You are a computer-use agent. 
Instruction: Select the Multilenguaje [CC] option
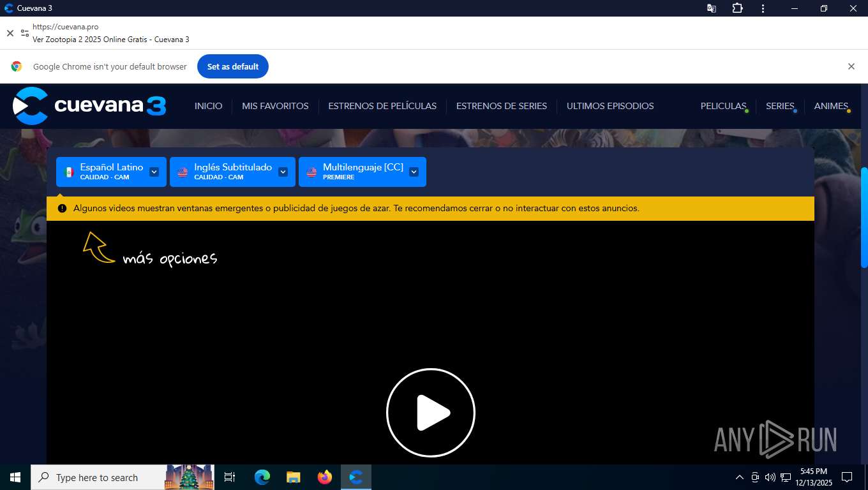363,172
